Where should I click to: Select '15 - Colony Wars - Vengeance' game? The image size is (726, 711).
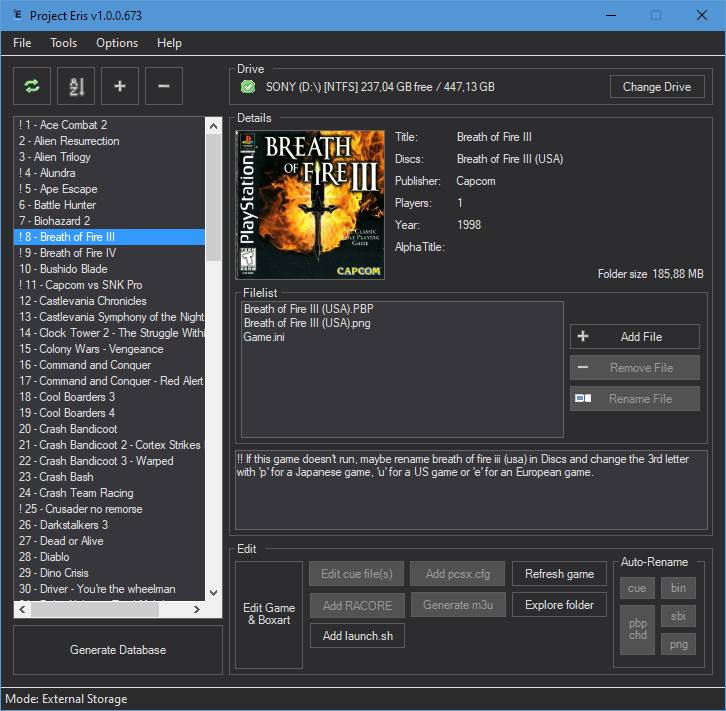109,349
